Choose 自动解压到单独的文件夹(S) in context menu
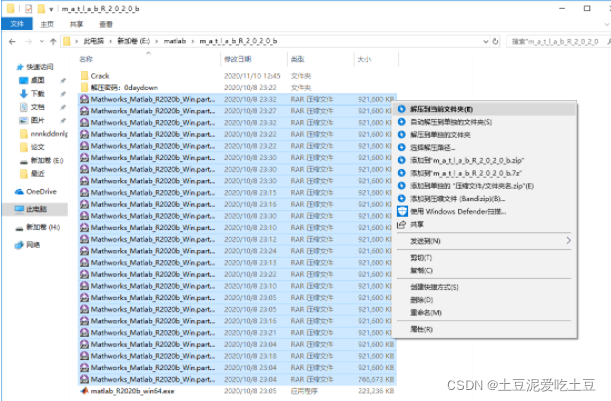This screenshot has height=401, width=611. [x=485, y=122]
